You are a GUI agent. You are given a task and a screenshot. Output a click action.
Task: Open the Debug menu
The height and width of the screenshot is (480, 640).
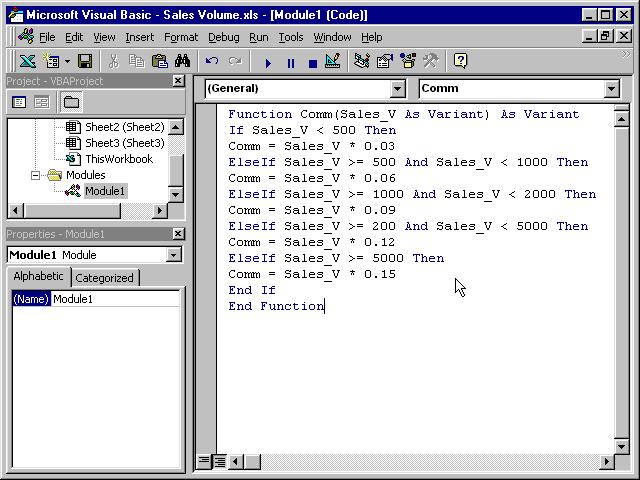coord(224,38)
